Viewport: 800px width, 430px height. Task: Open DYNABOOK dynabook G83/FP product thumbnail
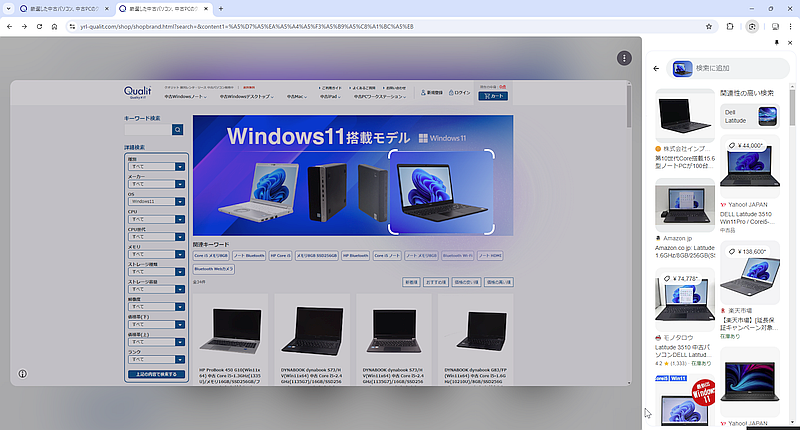(x=476, y=331)
